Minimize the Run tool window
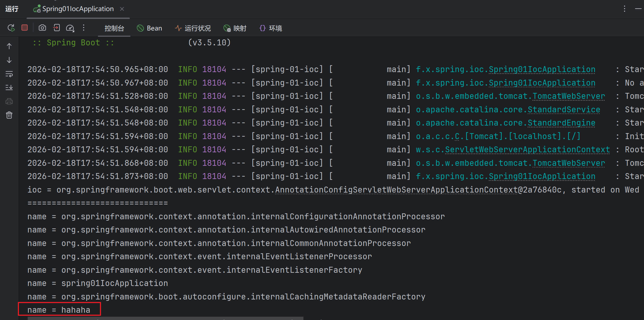This screenshot has width=644, height=320. (x=638, y=9)
